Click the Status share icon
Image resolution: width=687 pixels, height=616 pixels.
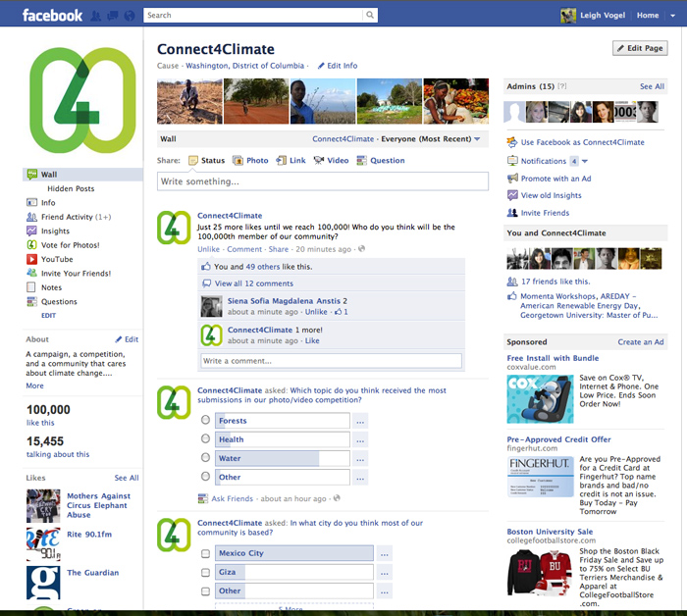[193, 161]
